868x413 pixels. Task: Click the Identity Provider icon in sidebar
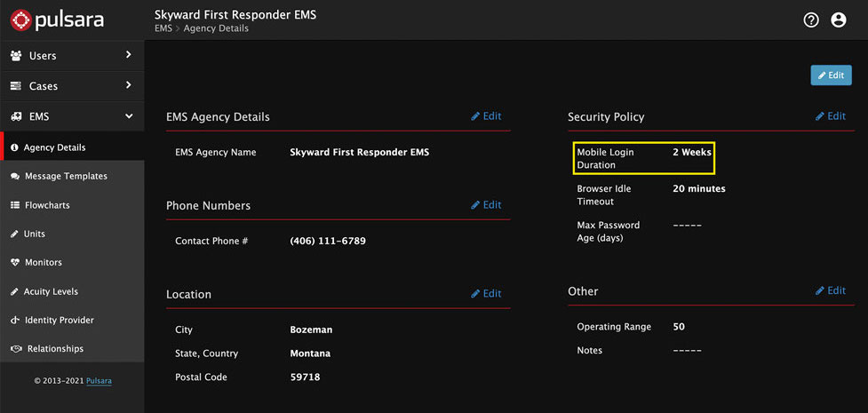(15, 321)
